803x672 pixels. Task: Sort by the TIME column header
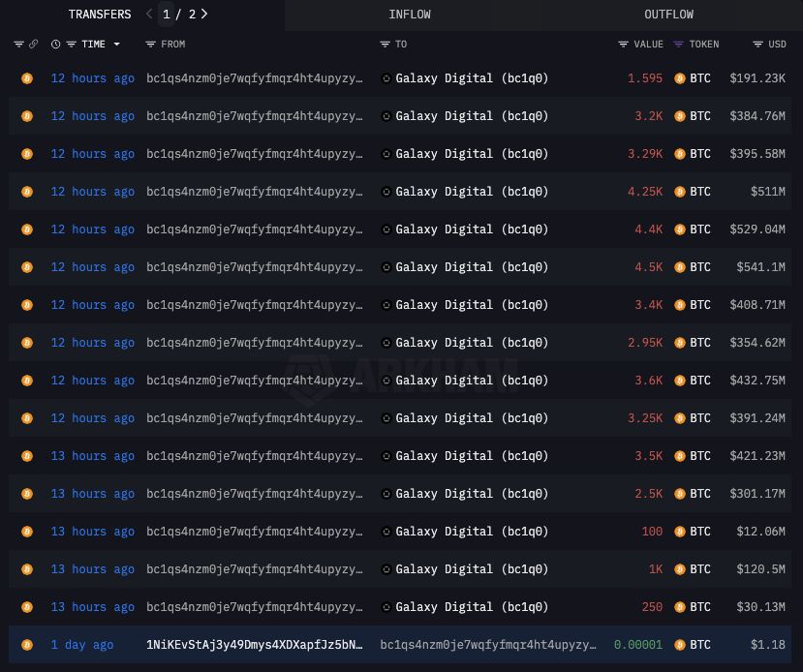(93, 44)
